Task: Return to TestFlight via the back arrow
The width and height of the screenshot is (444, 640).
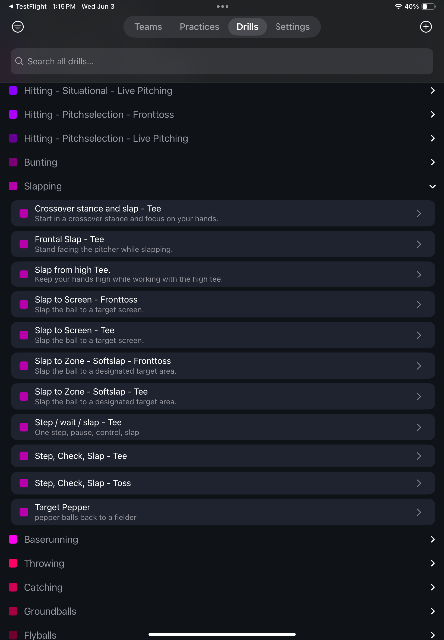Action: pyautogui.click(x=11, y=7)
